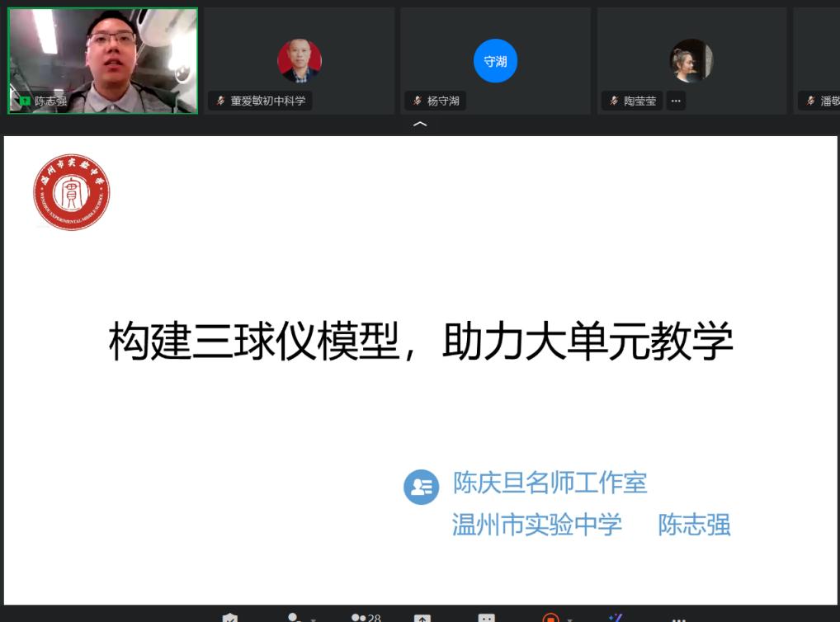Click the muted microphone icon beside 董爱敏初中科学
This screenshot has height=622, width=840.
220,101
